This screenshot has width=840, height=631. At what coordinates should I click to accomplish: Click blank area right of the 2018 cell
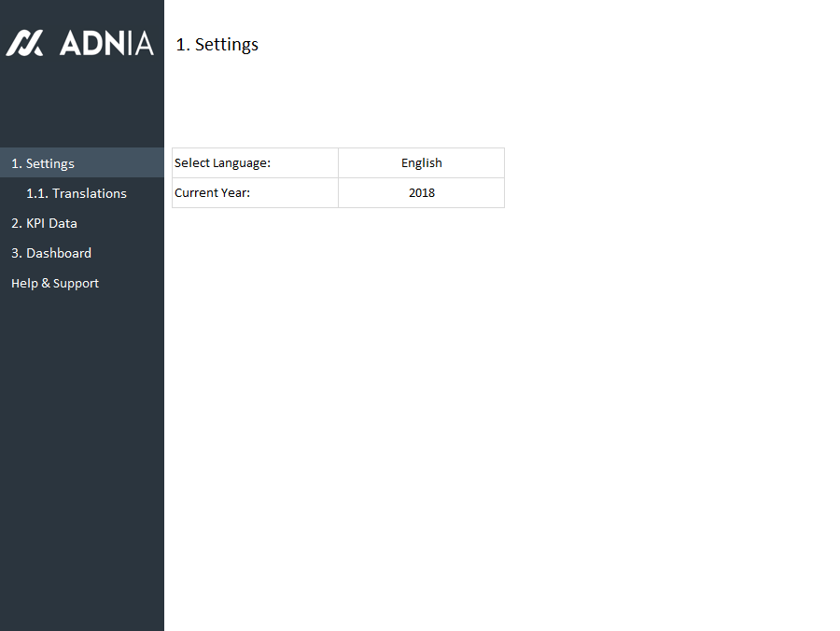[653, 193]
